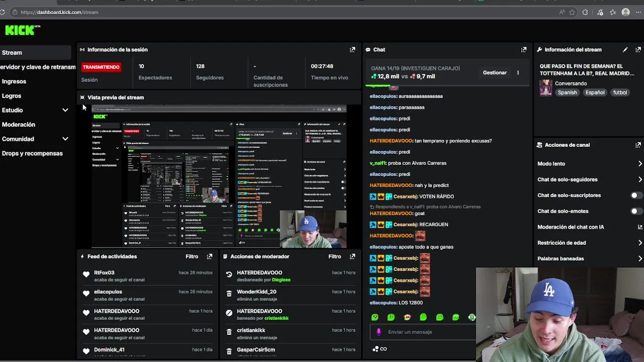Viewport: 644px width, 362px height.
Task: Click the orange-faced emote in emote bar
Action: pyautogui.click(x=407, y=317)
